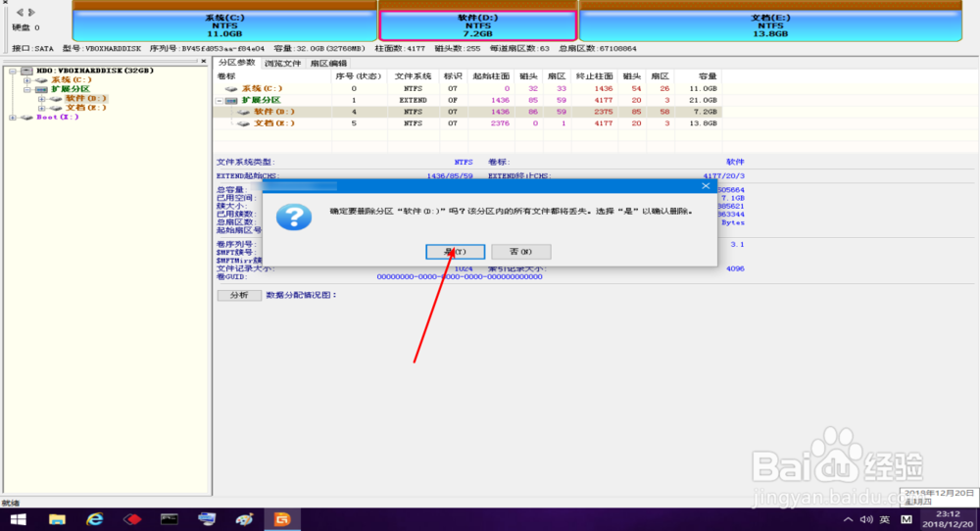This screenshot has height=531, width=980.
Task: Select 文档(E:) in left tree
Action: (x=85, y=108)
